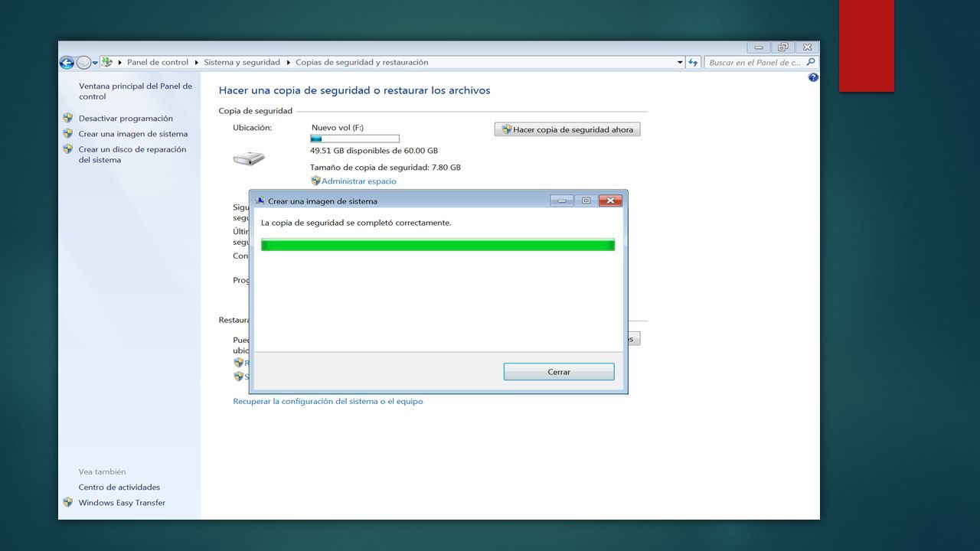Click the drive icon under 'Ubicación'
The width and height of the screenshot is (980, 551).
click(249, 158)
